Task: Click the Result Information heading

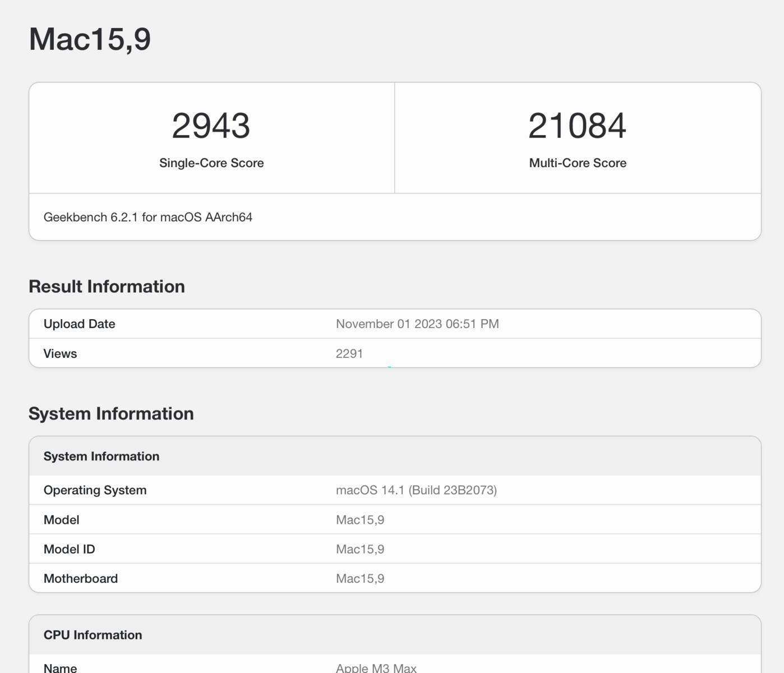Action: tap(107, 287)
